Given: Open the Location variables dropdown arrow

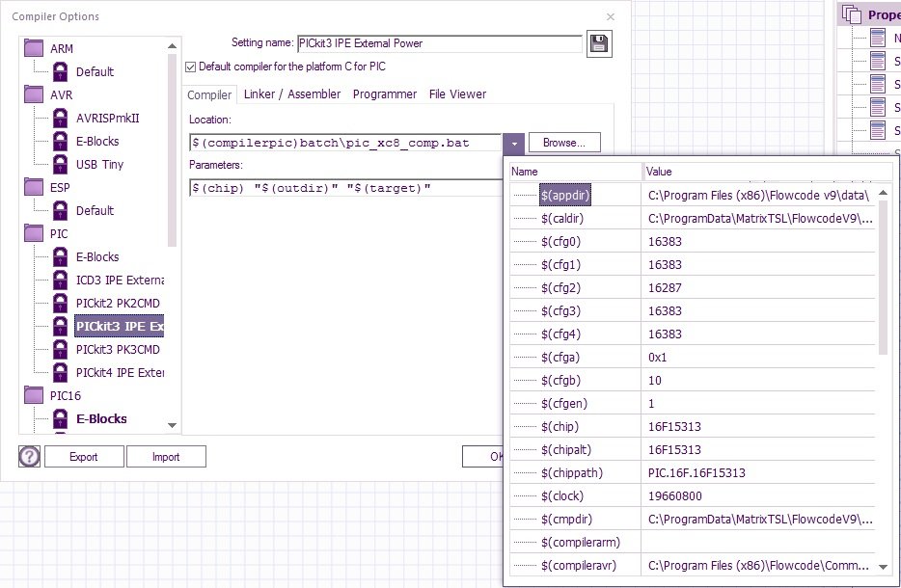Looking at the screenshot, I should click(514, 143).
